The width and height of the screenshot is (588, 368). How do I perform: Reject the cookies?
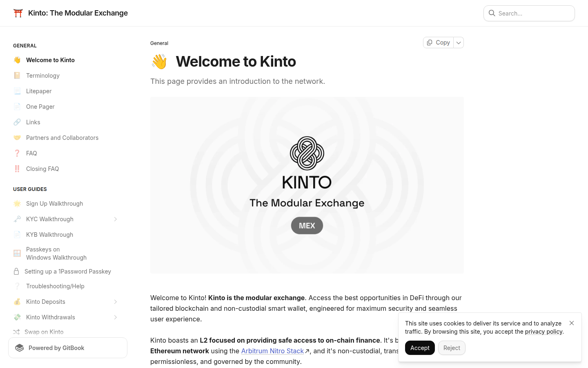tap(452, 348)
